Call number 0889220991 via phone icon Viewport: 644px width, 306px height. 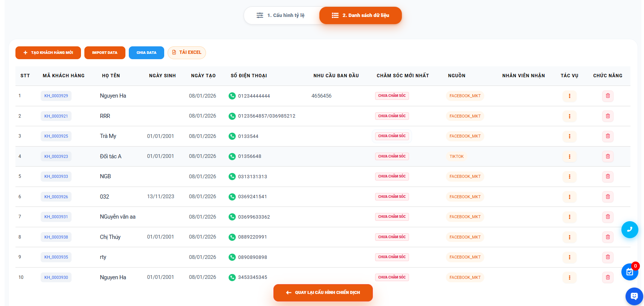coord(232,237)
